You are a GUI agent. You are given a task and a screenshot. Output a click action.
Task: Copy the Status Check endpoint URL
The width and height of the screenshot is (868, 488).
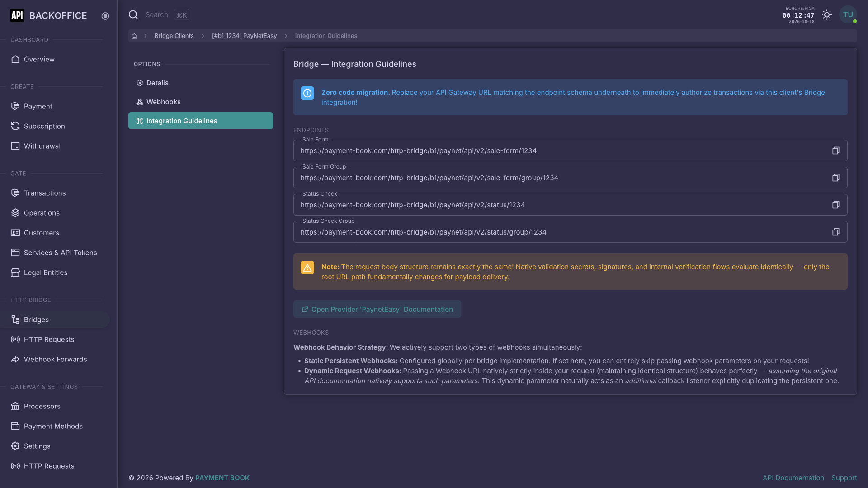point(835,205)
